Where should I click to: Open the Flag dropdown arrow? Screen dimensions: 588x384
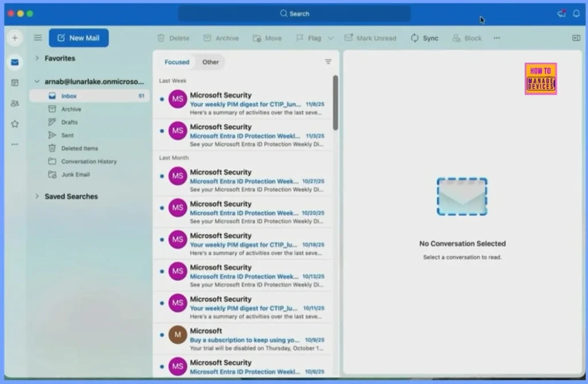(x=330, y=38)
